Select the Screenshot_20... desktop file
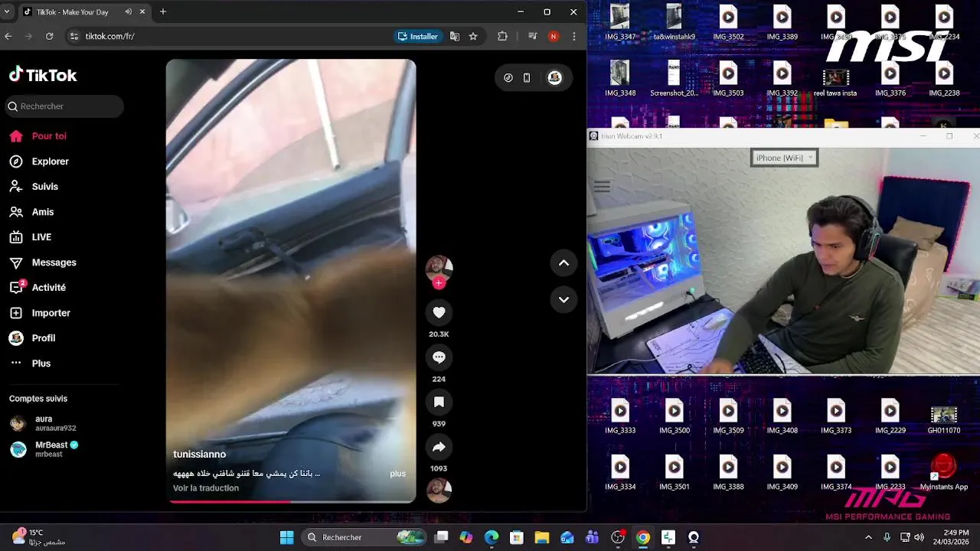Image resolution: width=980 pixels, height=551 pixels. [x=674, y=79]
